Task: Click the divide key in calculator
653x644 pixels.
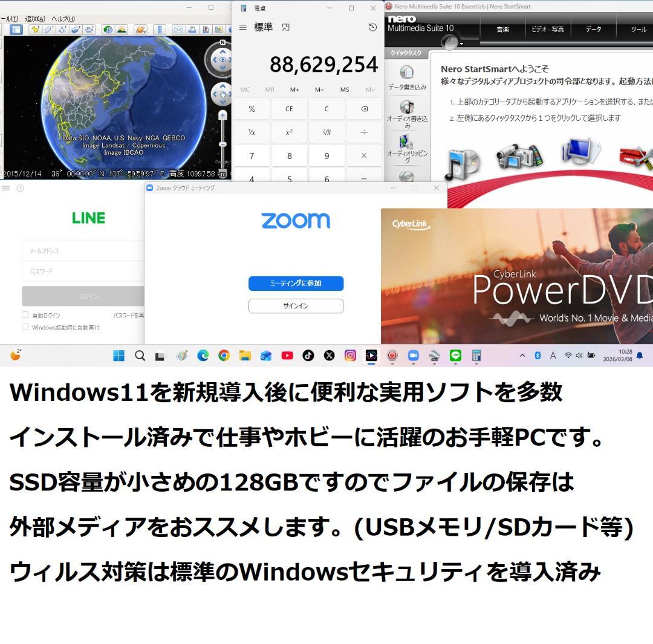Action: [x=364, y=132]
